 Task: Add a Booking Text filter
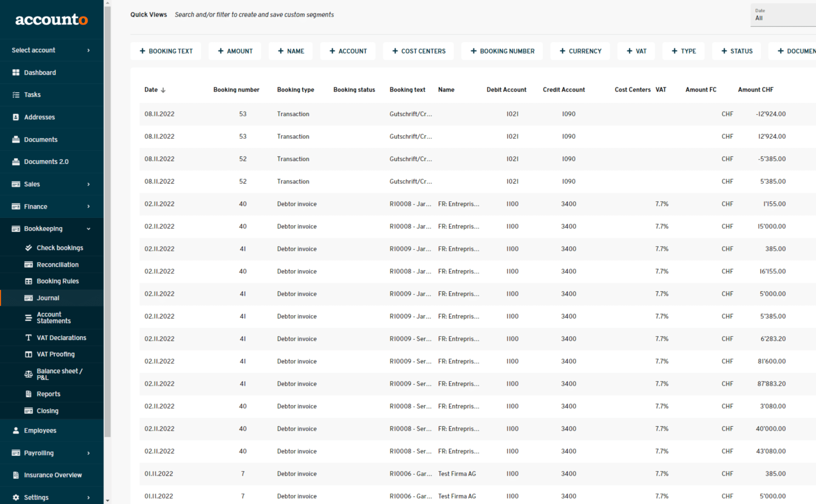pyautogui.click(x=166, y=51)
